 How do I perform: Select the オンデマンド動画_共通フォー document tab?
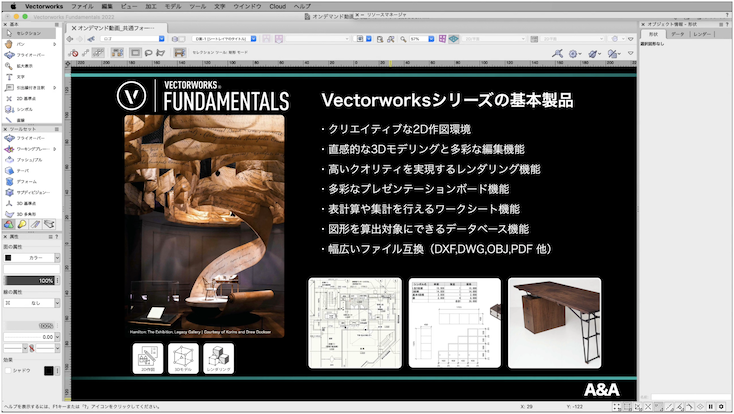[116, 28]
